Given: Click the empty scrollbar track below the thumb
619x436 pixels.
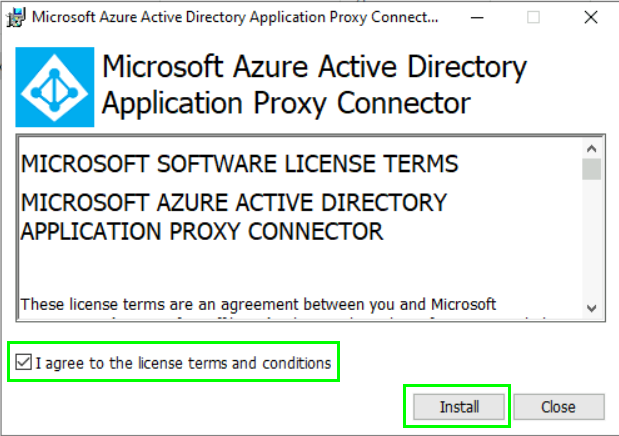Looking at the screenshot, I should (592, 240).
